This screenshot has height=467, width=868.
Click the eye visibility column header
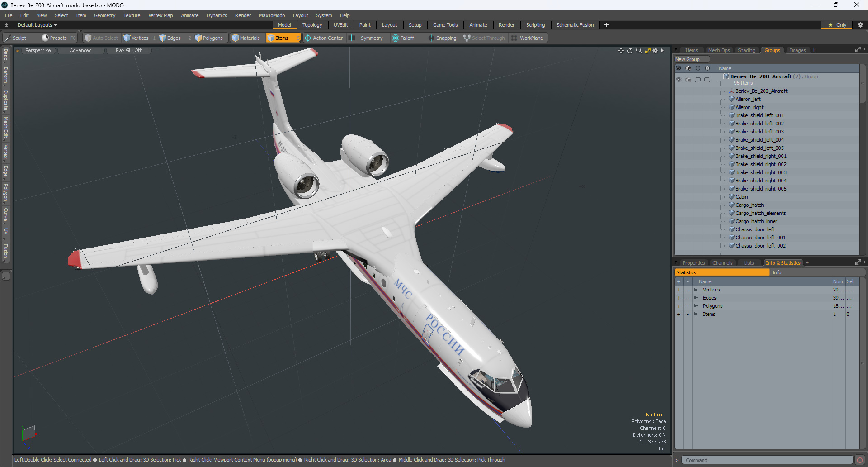click(679, 68)
